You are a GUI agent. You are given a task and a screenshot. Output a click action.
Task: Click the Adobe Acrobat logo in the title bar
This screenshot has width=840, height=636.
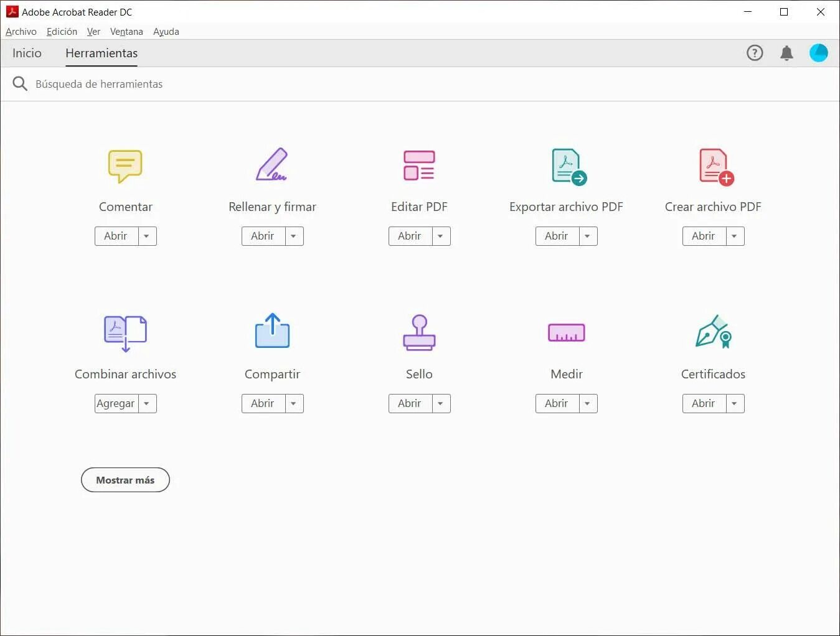pyautogui.click(x=12, y=12)
